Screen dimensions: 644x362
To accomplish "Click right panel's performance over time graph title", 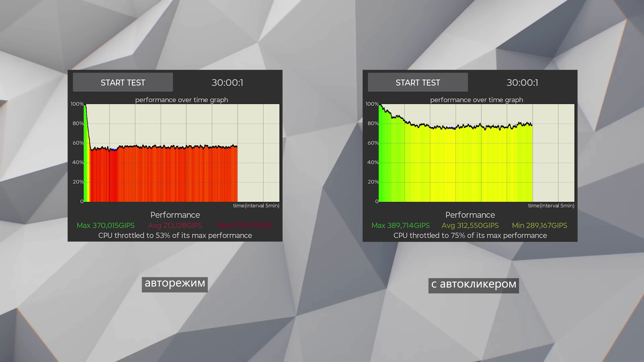I will coord(476,100).
